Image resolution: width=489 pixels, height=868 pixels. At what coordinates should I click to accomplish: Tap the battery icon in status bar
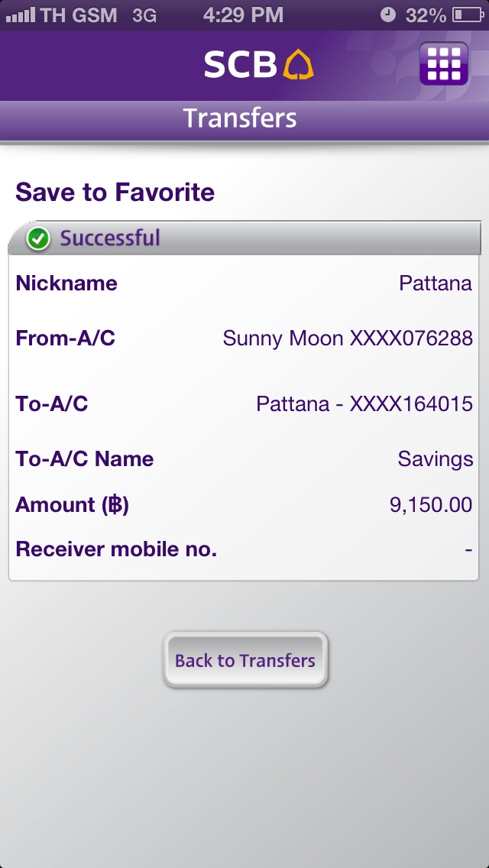click(x=468, y=15)
